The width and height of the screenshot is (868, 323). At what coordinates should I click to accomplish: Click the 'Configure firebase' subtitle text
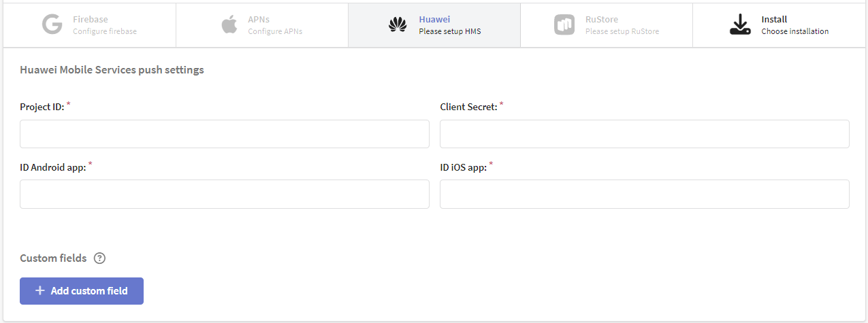point(105,31)
